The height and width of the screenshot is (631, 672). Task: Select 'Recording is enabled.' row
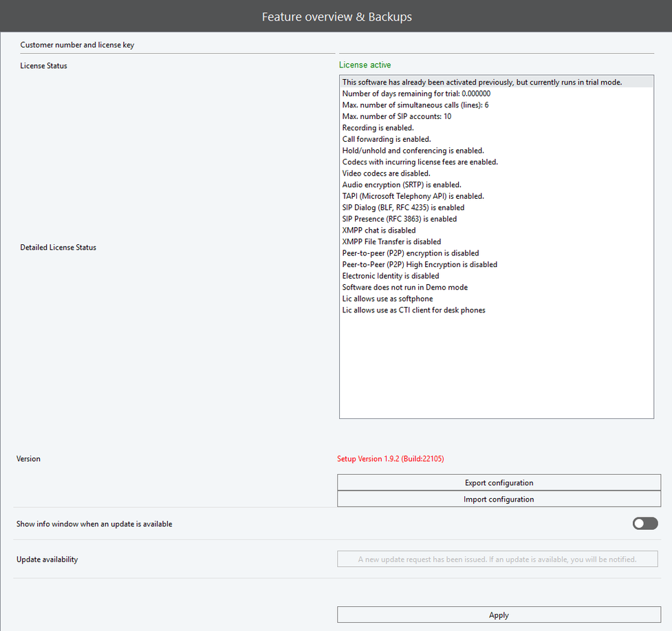pos(497,128)
